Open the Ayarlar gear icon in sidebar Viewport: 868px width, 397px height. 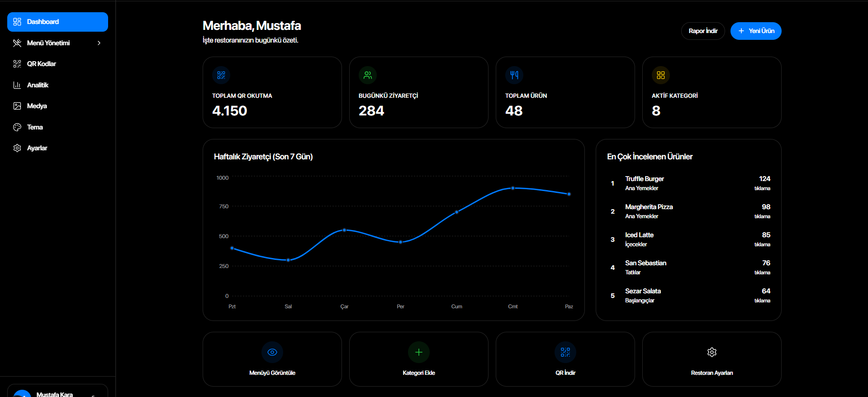pos(17,148)
